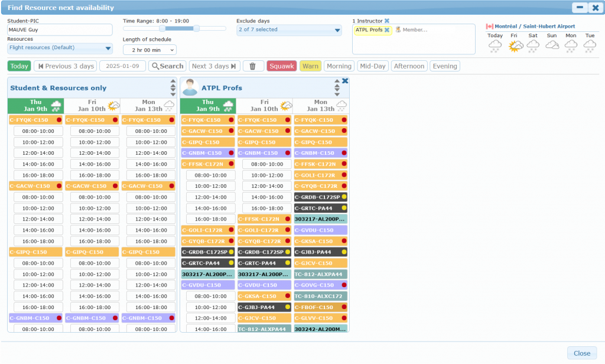This screenshot has width=605, height=364.
Task: Remove ATPL Profs tag from instructor field
Action: (387, 30)
